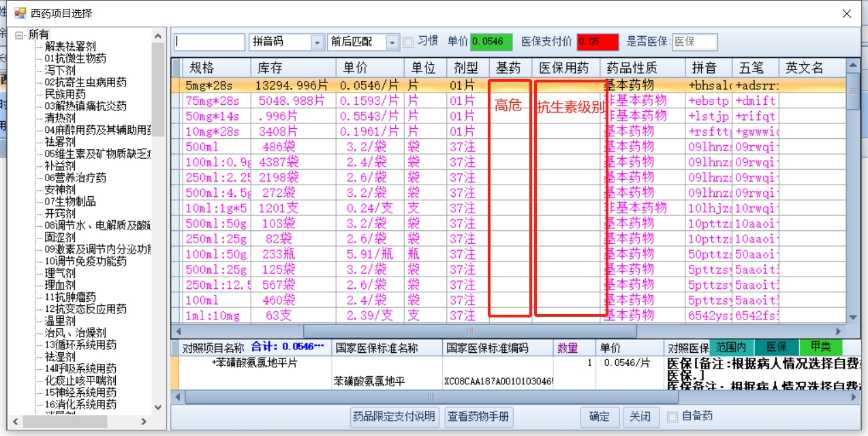868x436 pixels.
Task: Click the 拼音 column header
Action: click(x=709, y=68)
